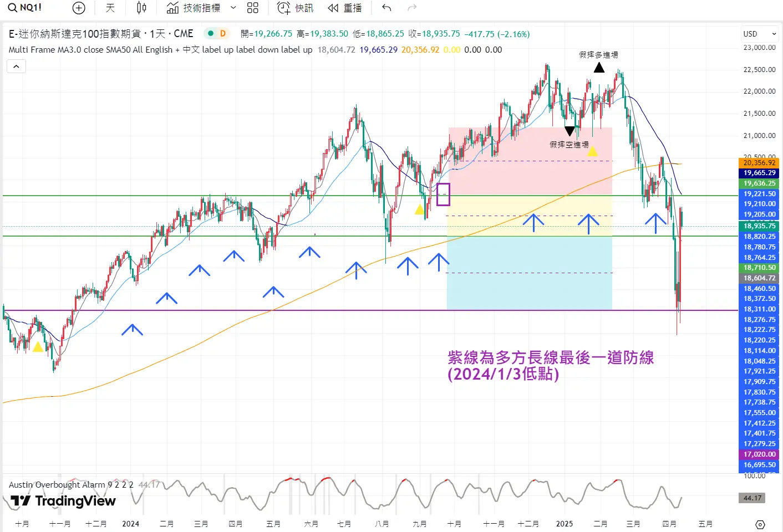Start 重播 bar replay mode
This screenshot has width=783, height=532.
[x=345, y=8]
